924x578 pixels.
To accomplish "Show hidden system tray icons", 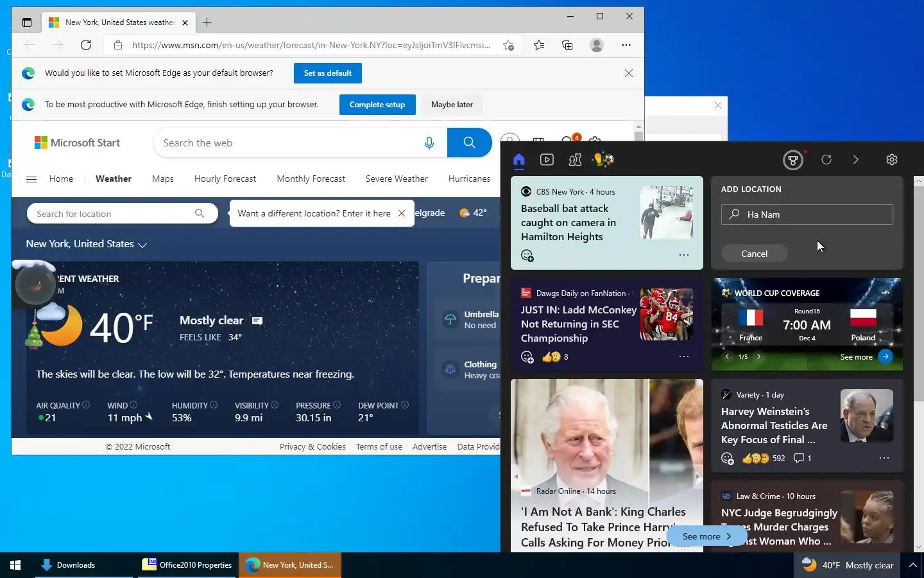I will coord(912,565).
